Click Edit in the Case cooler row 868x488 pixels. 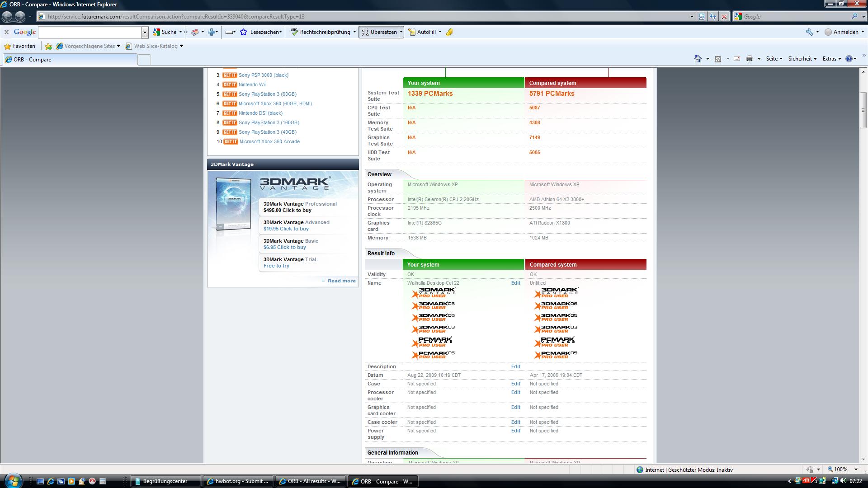coord(516,422)
